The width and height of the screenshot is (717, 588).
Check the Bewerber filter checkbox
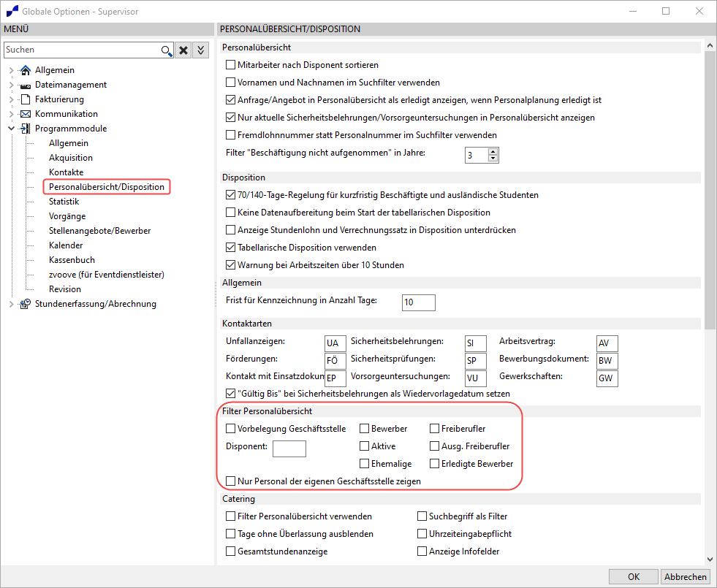(365, 429)
